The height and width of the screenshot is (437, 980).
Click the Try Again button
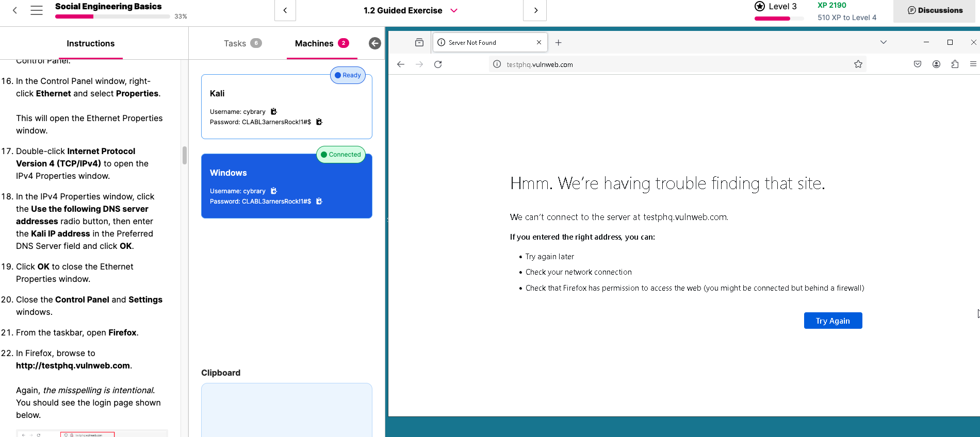coord(832,321)
